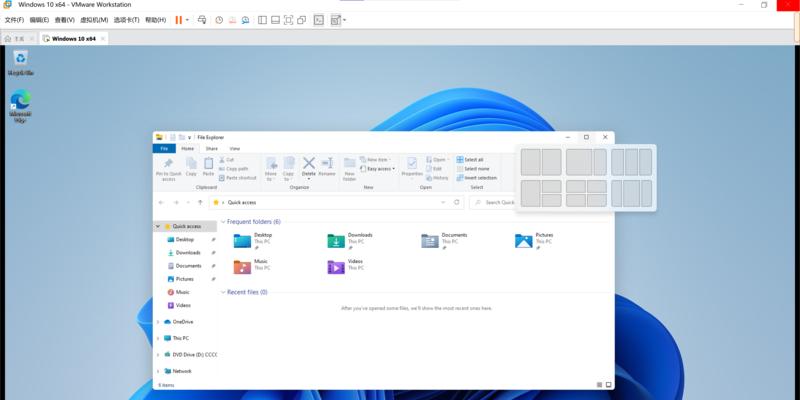Screen dimensions: 800x400
Task: Click the VMware stretch guest view icon
Action: point(335,20)
